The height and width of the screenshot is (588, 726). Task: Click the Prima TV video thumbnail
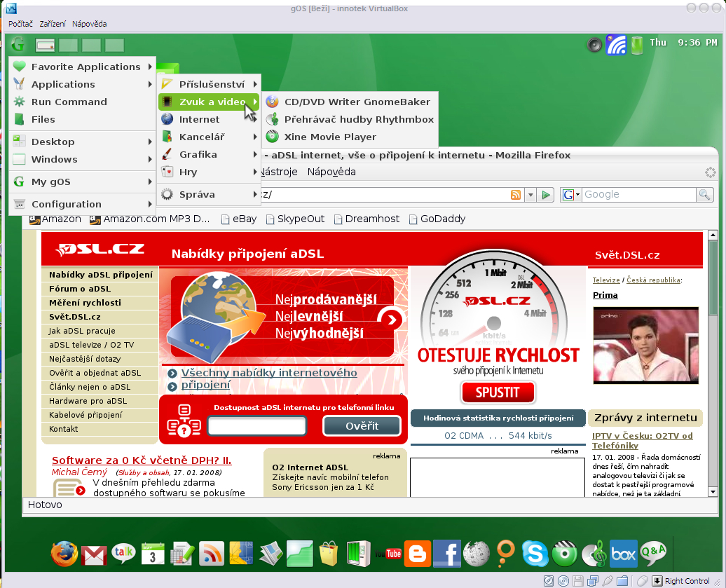pos(646,346)
